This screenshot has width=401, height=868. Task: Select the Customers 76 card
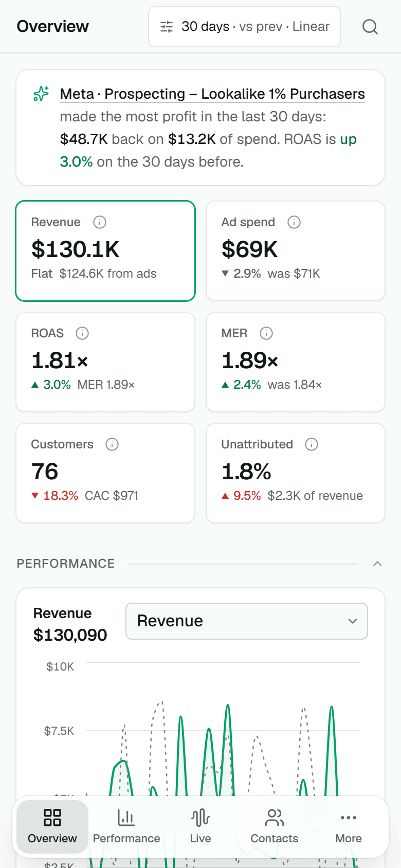coord(105,473)
